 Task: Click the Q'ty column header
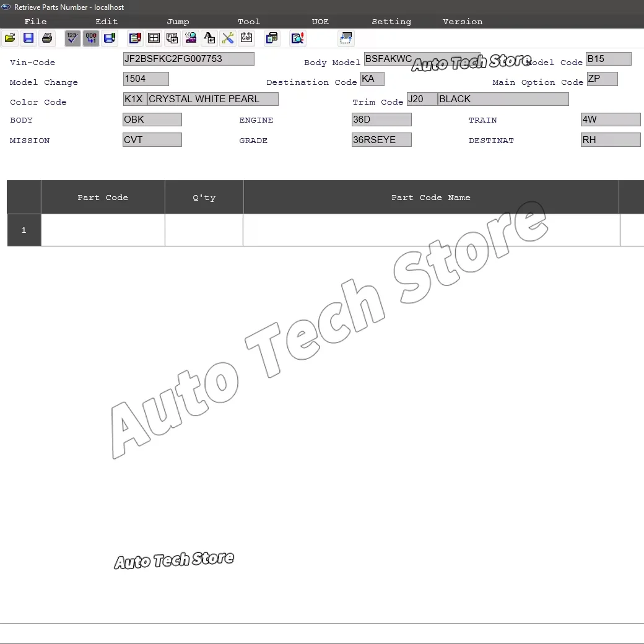point(204,197)
